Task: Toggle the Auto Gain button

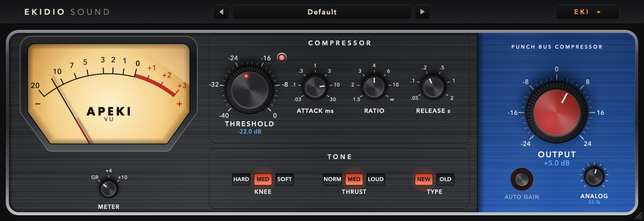Action: pos(522,179)
